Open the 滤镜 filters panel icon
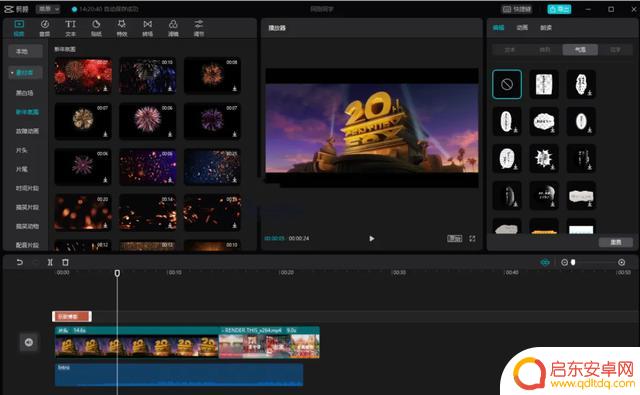The height and width of the screenshot is (395, 640). pyautogui.click(x=173, y=28)
